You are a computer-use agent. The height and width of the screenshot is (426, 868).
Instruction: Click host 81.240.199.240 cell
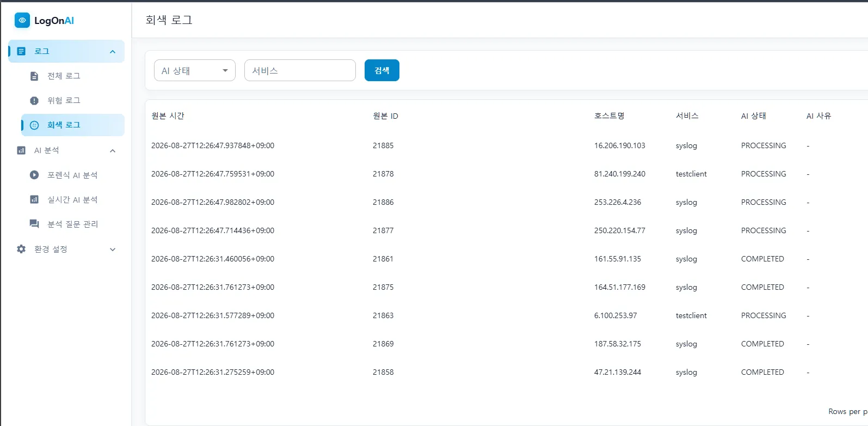620,174
